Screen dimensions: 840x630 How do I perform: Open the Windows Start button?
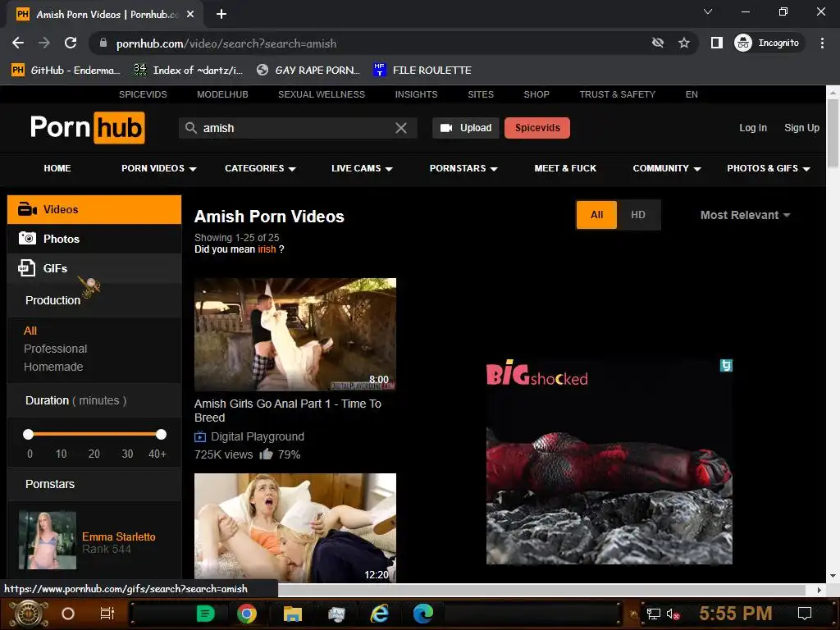29,614
